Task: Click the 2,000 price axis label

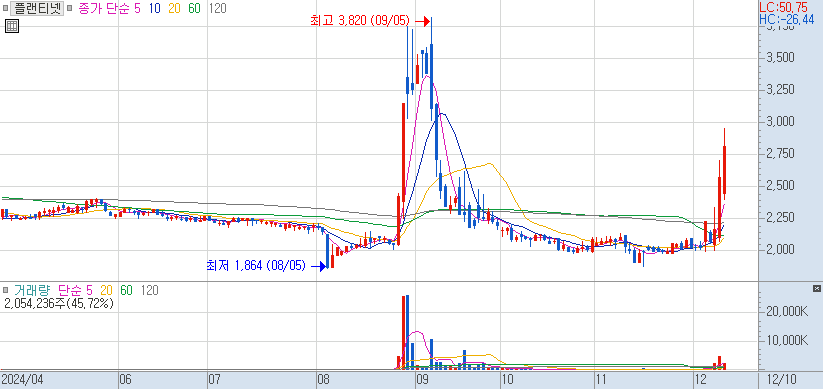Action: 780,250
